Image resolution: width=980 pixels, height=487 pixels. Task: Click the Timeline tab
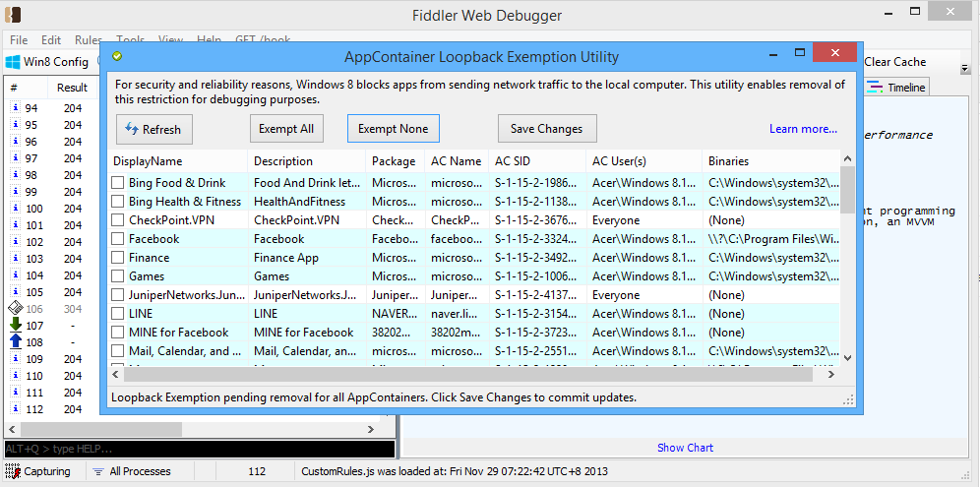tap(896, 88)
